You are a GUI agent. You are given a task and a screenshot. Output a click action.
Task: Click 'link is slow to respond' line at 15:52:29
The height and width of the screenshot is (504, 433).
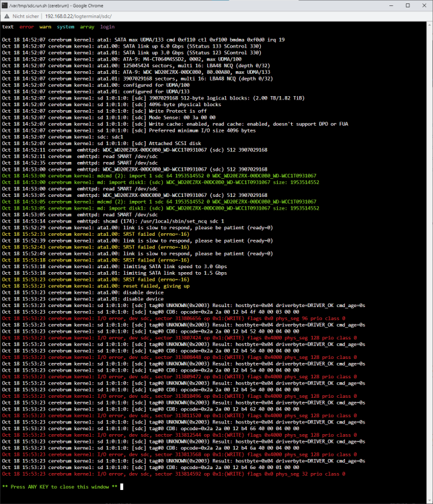pos(137,228)
